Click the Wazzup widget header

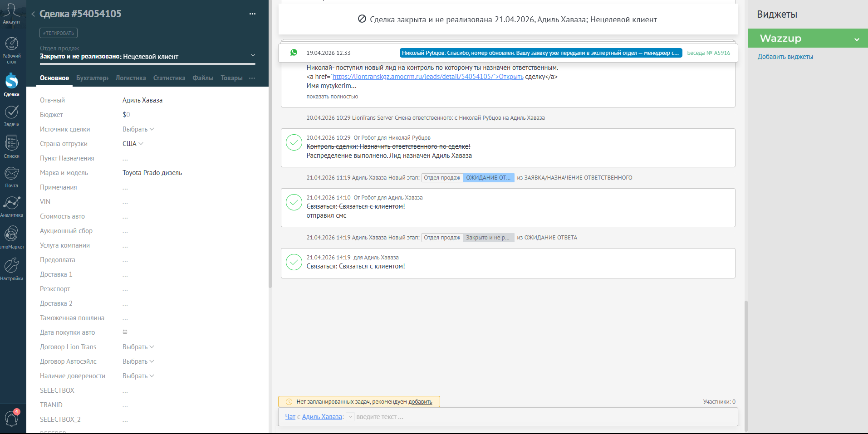click(x=808, y=38)
